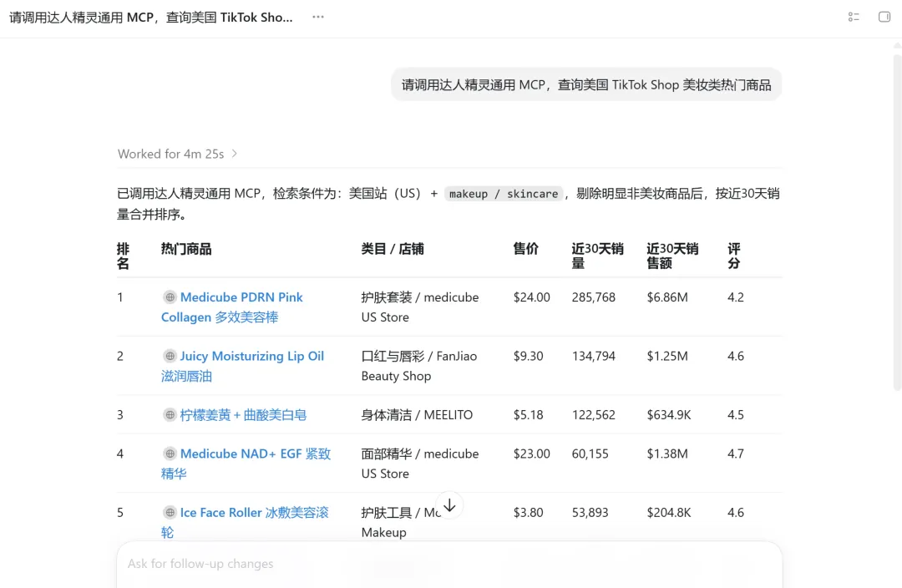Viewport: 902px width, 588px height.
Task: Click the 身体清洁 / MEELITO cell
Action: pyautogui.click(x=417, y=415)
